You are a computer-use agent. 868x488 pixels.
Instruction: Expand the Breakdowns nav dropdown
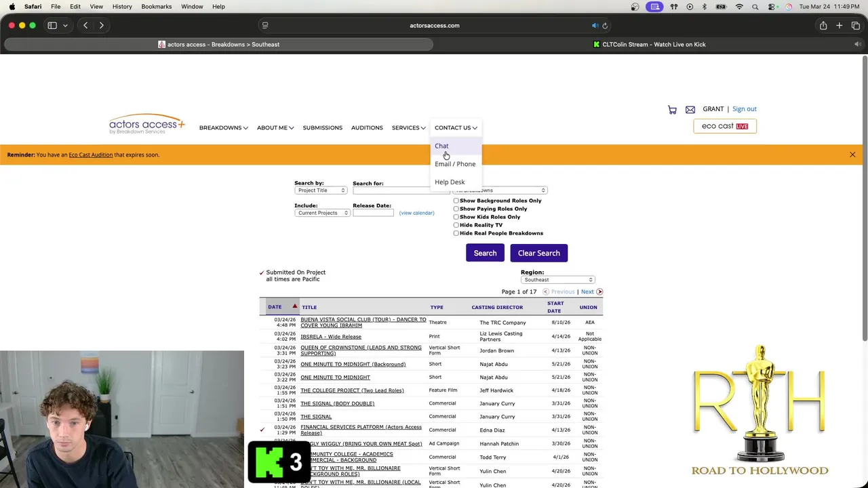(x=223, y=127)
